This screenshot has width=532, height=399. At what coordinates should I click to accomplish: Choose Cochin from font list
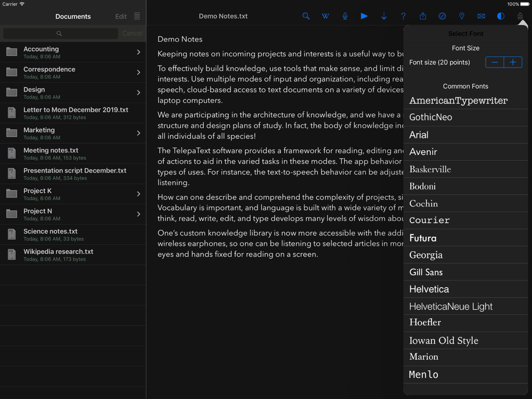(465, 203)
